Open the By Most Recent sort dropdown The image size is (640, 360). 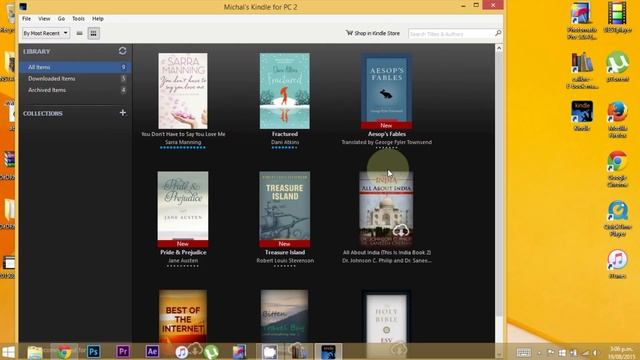click(46, 33)
